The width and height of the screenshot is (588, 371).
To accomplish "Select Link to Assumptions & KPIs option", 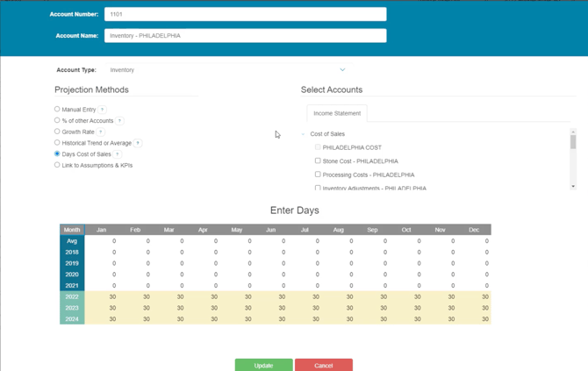I will coord(57,165).
